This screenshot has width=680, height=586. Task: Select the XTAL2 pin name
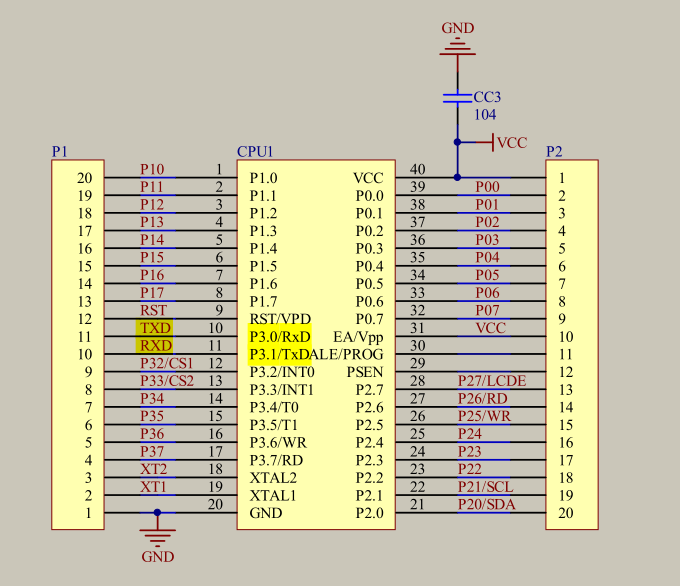click(273, 478)
